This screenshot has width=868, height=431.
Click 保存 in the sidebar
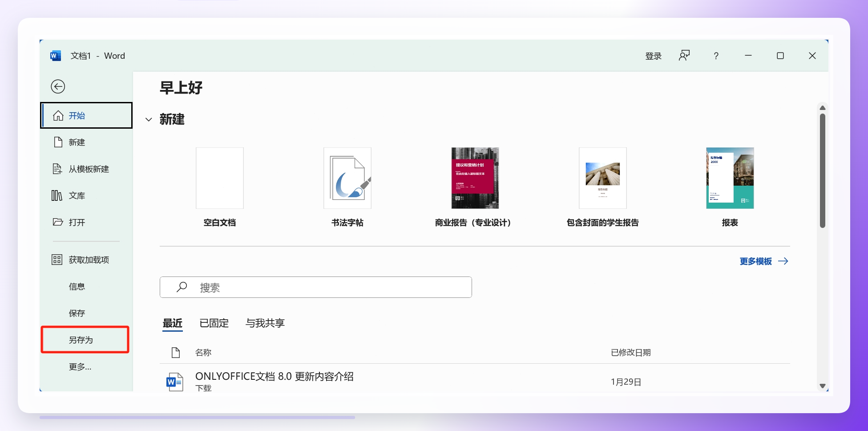tap(86, 313)
